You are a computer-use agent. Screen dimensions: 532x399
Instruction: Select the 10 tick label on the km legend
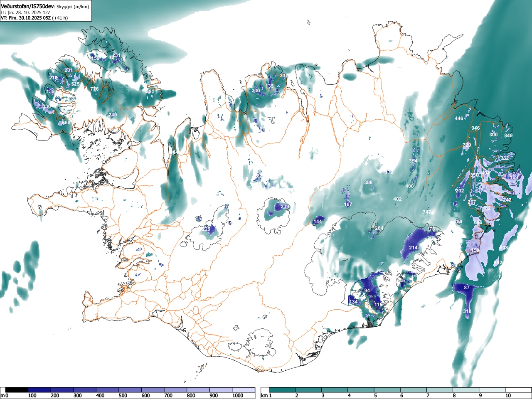(508, 396)
